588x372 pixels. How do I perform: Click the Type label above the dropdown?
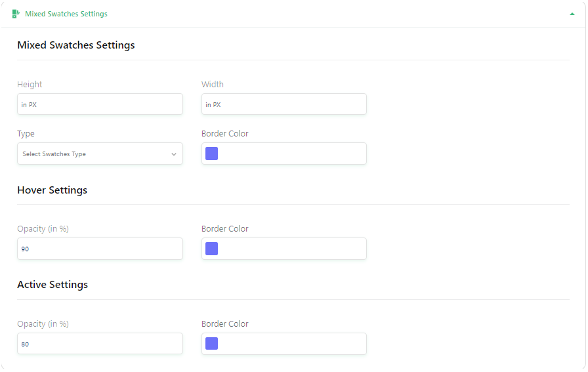coord(26,134)
